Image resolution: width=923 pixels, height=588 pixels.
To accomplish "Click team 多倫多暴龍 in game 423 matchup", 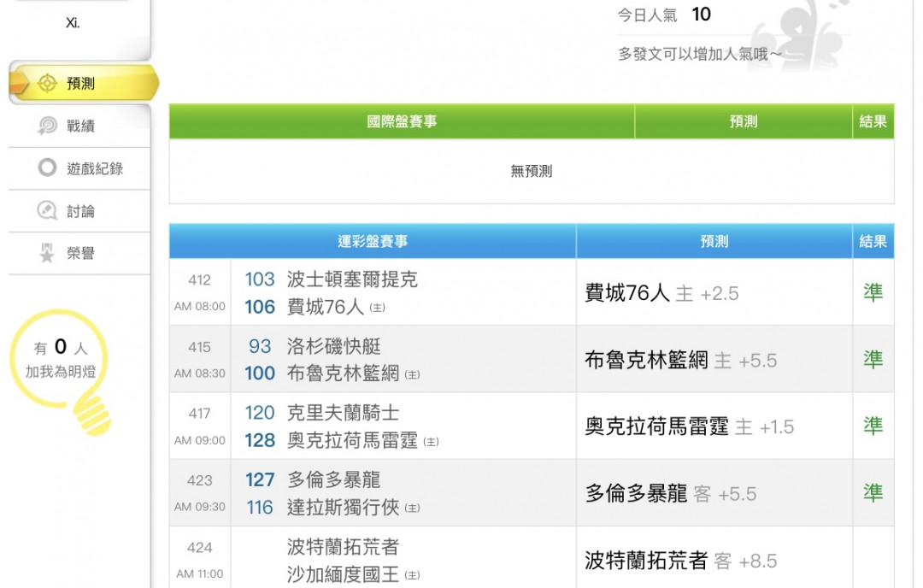I will [x=334, y=479].
